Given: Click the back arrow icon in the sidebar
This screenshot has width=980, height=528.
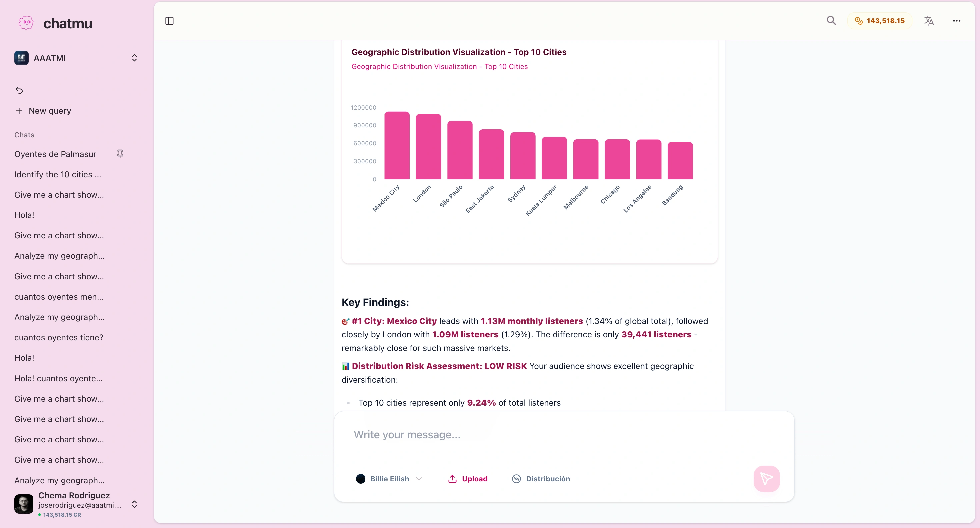Looking at the screenshot, I should (19, 90).
